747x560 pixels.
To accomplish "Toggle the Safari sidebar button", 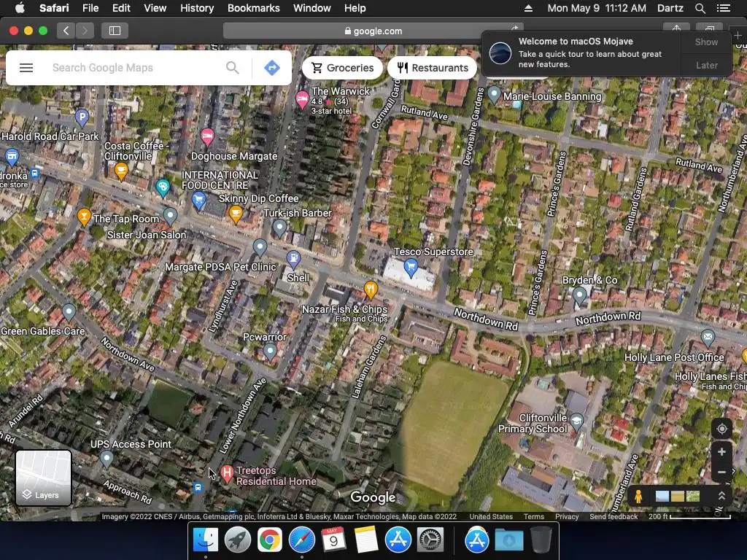I will (115, 31).
